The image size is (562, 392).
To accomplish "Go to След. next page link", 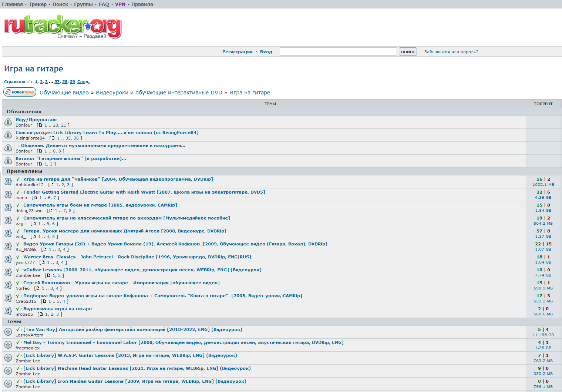I will click(x=83, y=82).
